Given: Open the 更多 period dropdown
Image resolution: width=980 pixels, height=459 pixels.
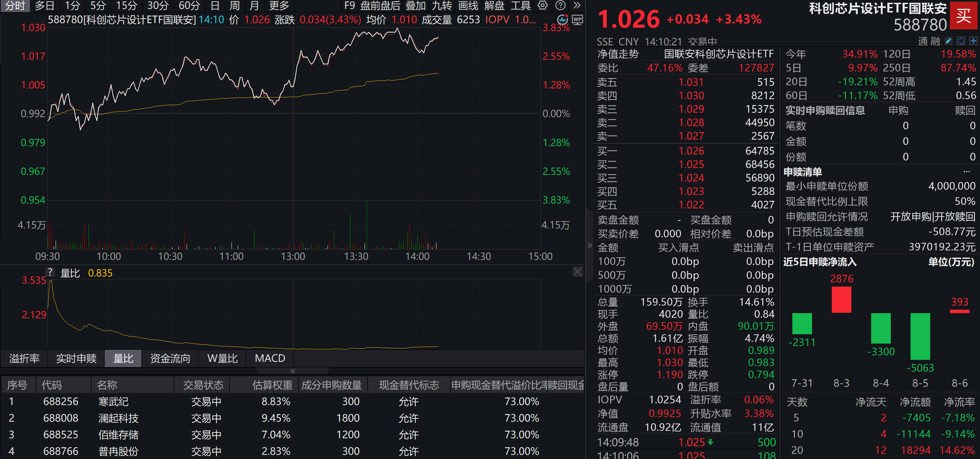Looking at the screenshot, I should pyautogui.click(x=279, y=6).
